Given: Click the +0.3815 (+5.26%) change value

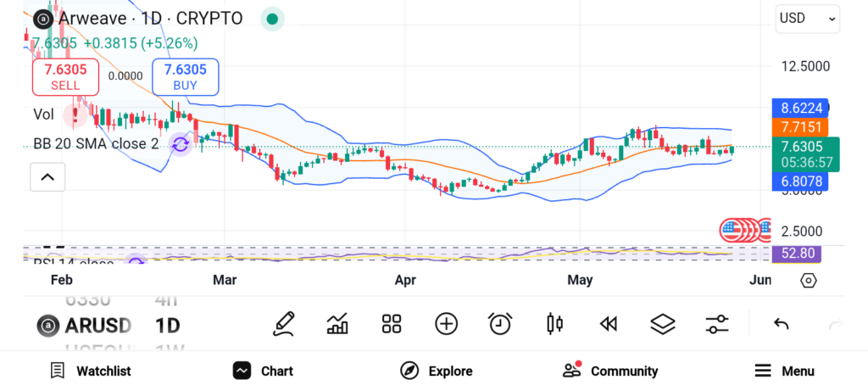Looking at the screenshot, I should [x=141, y=43].
